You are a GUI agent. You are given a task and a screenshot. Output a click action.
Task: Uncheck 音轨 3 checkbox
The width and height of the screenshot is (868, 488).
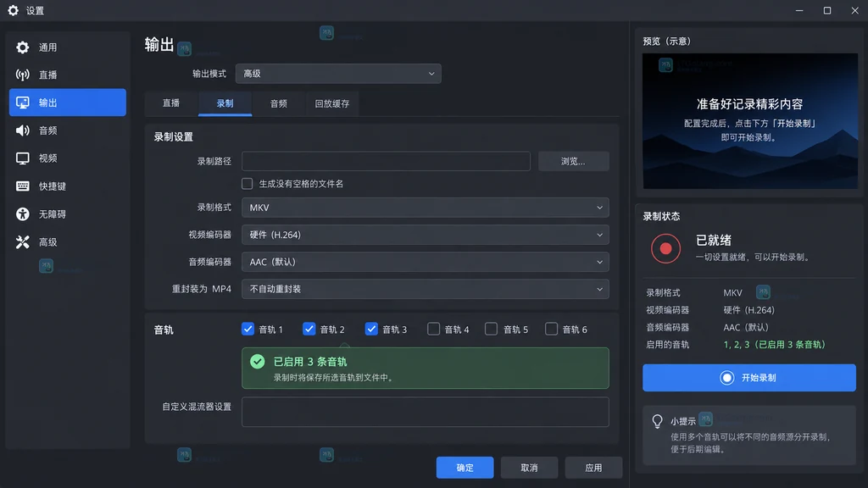371,330
